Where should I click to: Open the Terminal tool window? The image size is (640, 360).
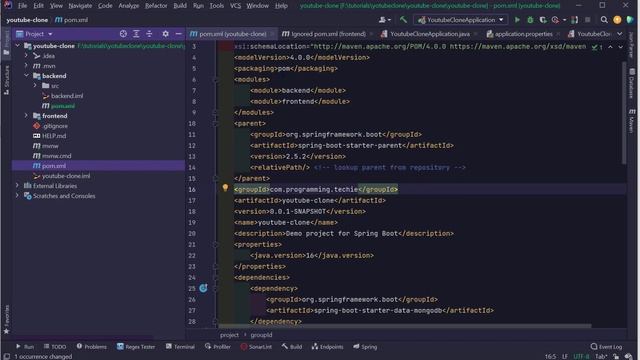coord(180,347)
